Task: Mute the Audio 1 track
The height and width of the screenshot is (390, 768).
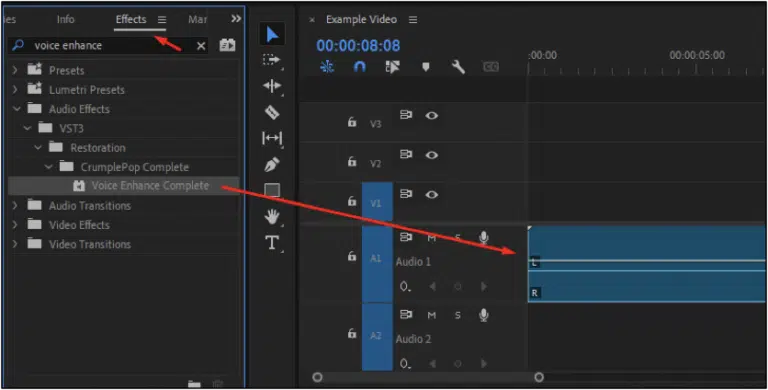Action: (431, 238)
